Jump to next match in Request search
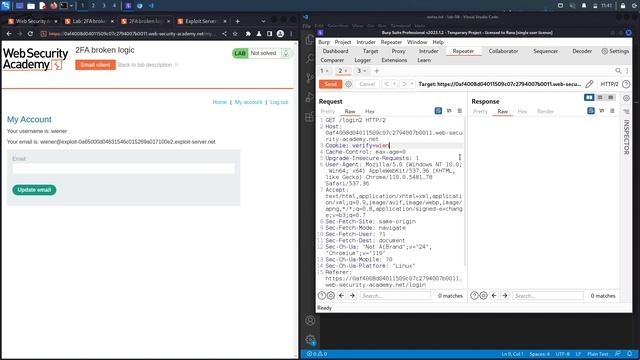This screenshot has height=360, width=640. [x=352, y=296]
